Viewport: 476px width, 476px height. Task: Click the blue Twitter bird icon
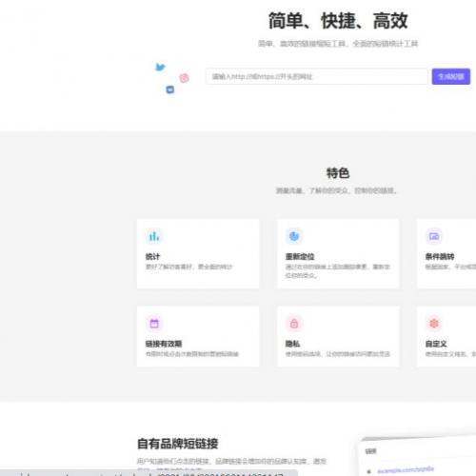pos(160,67)
